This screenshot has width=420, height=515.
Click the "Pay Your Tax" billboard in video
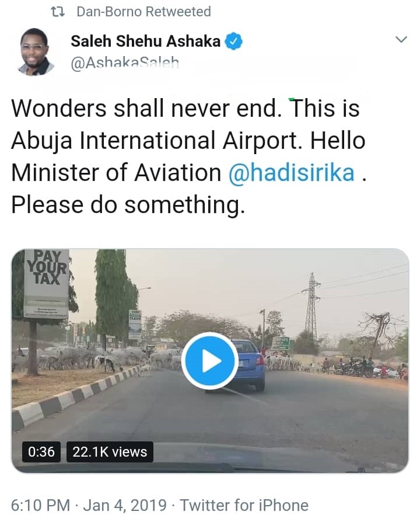47,283
